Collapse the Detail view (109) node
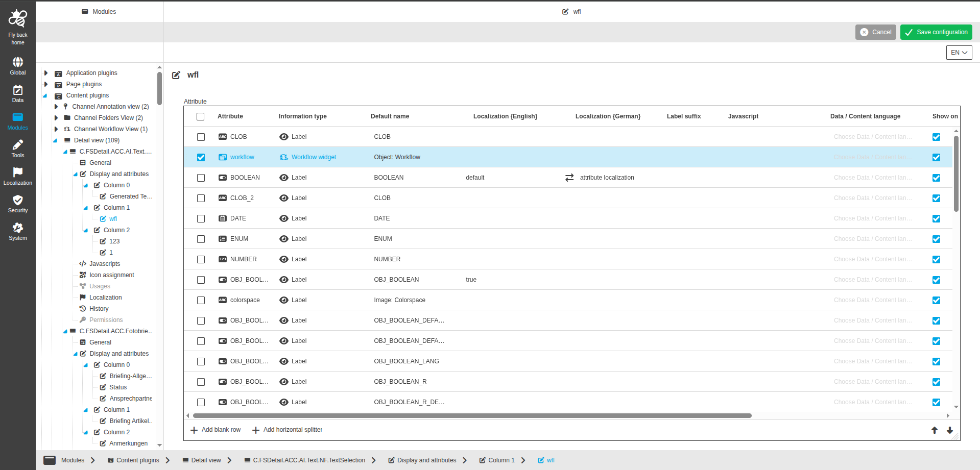The width and height of the screenshot is (980, 470). tap(56, 140)
